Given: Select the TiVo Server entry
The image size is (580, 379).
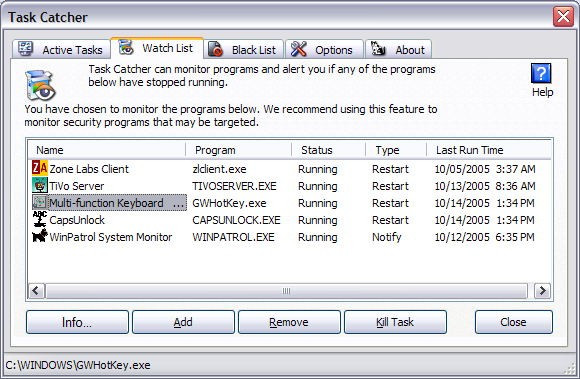Looking at the screenshot, I should pos(290,186).
